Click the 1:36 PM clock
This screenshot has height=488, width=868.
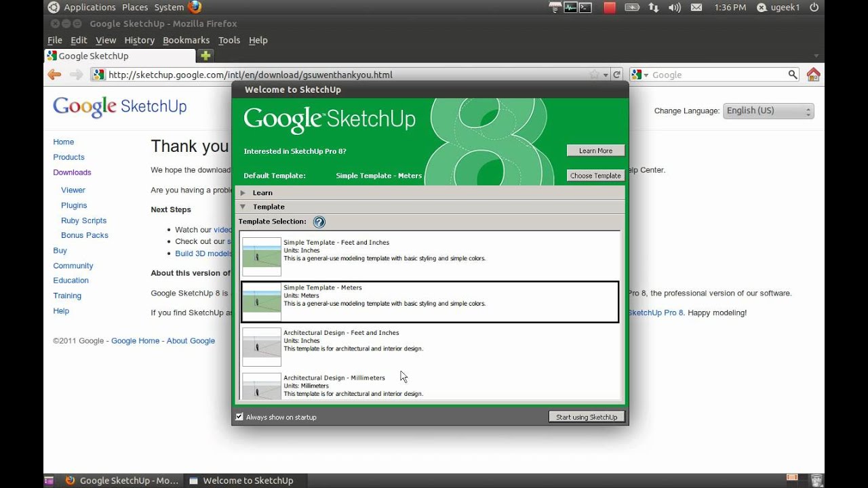coord(730,7)
